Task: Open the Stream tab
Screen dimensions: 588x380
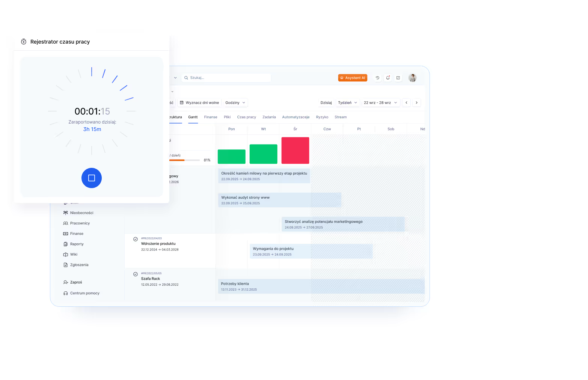Action: click(x=341, y=117)
